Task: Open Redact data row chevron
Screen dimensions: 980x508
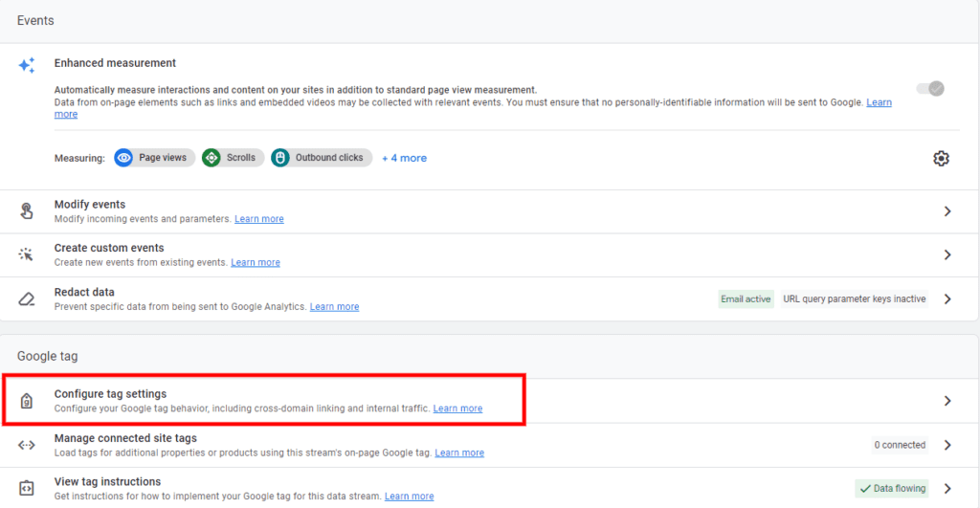Action: (947, 299)
